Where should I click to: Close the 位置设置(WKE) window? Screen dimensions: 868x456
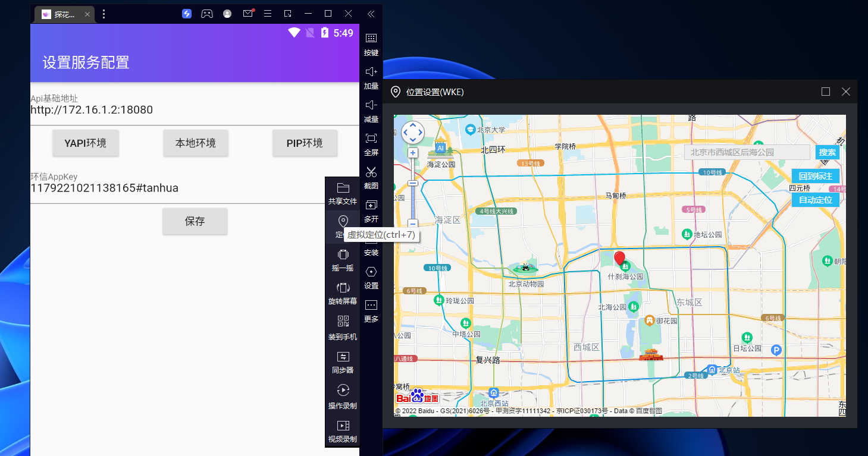[x=846, y=92]
